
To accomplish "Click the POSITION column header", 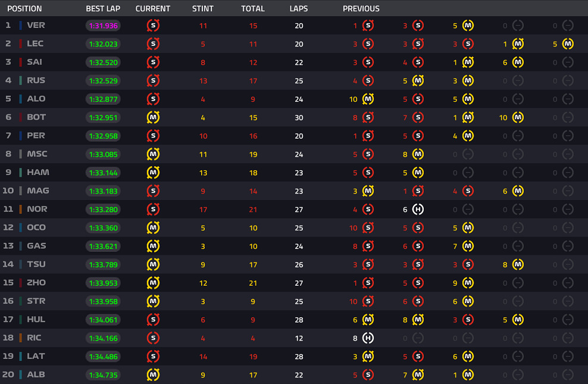I will pyautogui.click(x=25, y=8).
